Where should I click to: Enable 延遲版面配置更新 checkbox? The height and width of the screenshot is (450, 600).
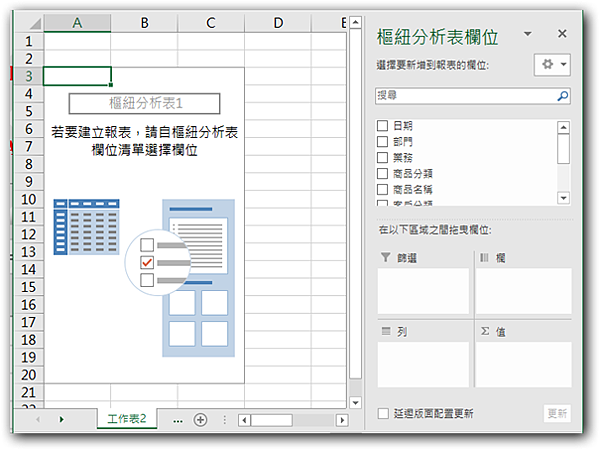[383, 413]
